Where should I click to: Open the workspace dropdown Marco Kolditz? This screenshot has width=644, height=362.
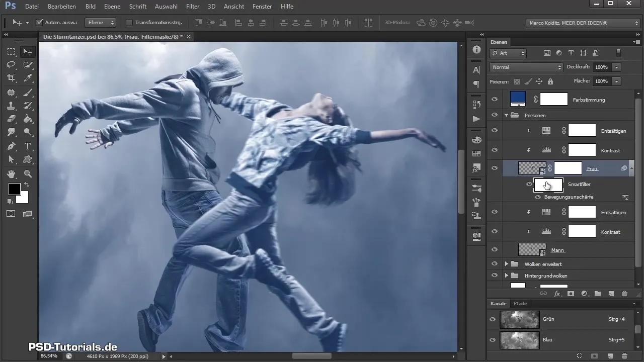(583, 23)
